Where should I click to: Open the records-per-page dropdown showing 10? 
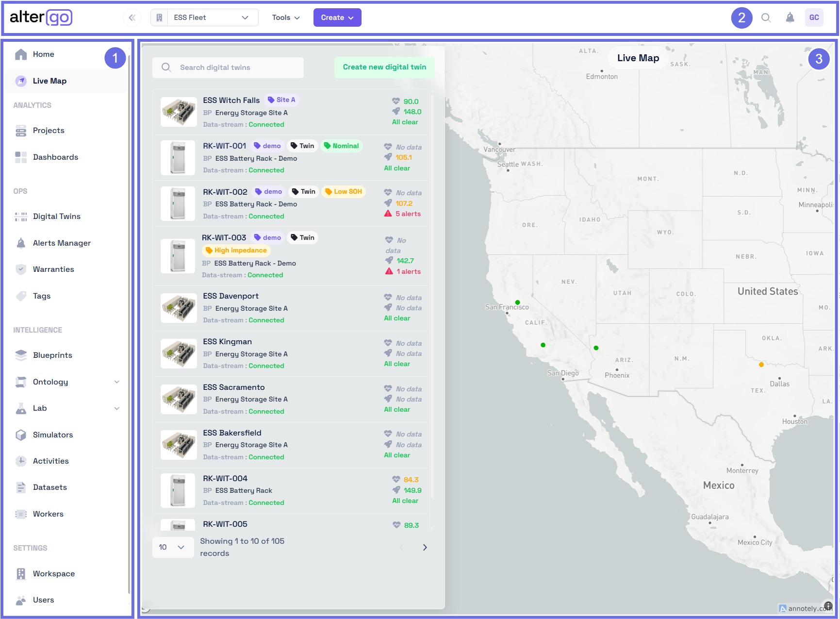172,547
